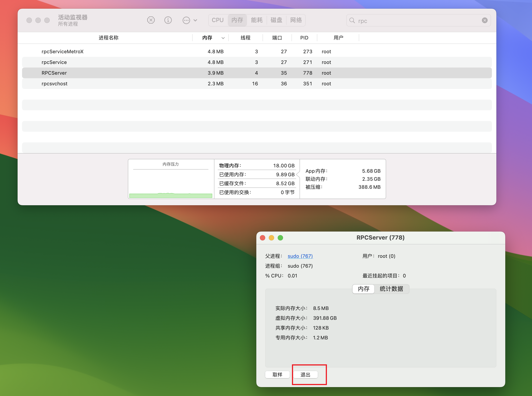This screenshot has height=396, width=532.
Task: Switch to the CPU tab
Action: pyautogui.click(x=218, y=20)
